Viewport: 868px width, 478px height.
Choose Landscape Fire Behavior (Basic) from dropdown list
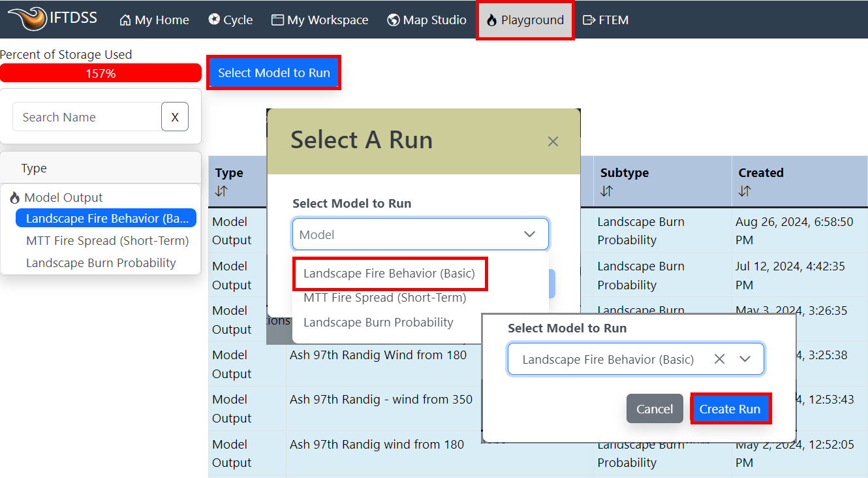389,274
